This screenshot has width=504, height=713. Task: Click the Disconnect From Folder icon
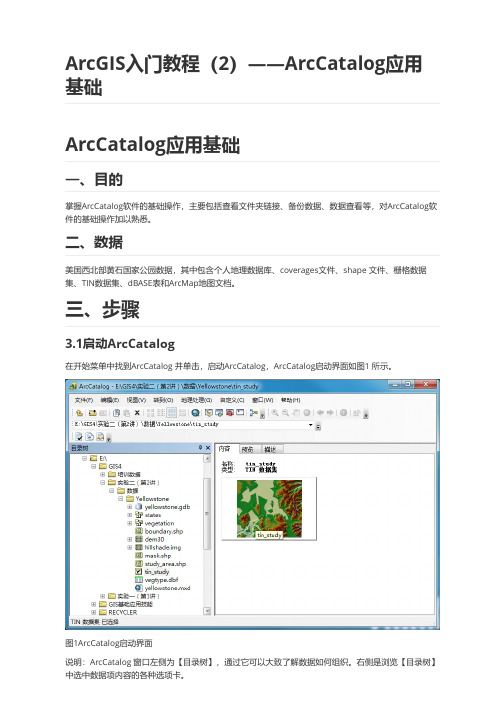pos(103,413)
